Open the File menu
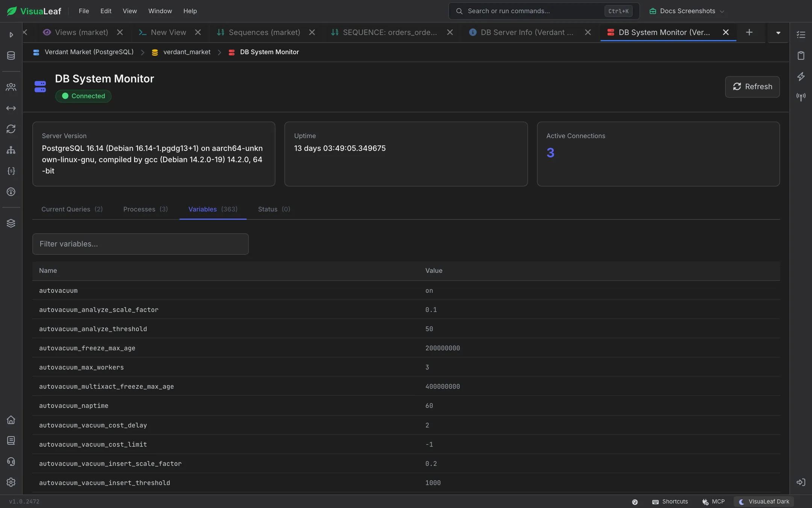Screen dimensions: 812x508 coord(84,11)
